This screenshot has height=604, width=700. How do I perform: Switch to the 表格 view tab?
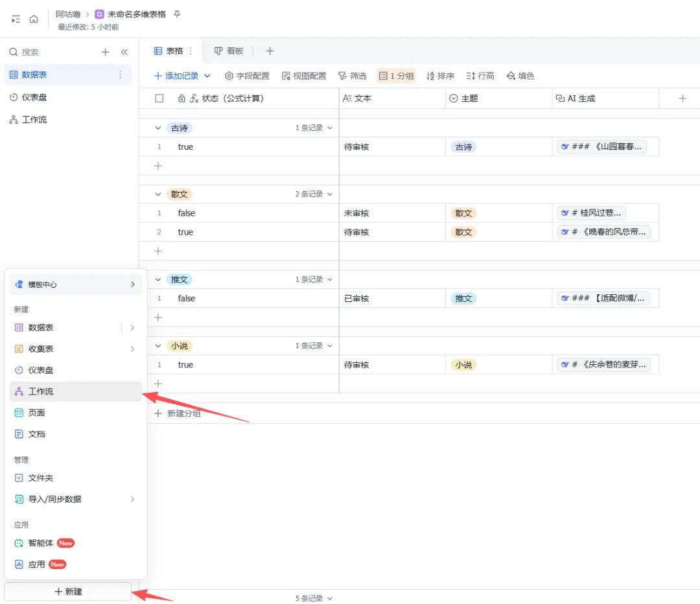[x=169, y=51]
